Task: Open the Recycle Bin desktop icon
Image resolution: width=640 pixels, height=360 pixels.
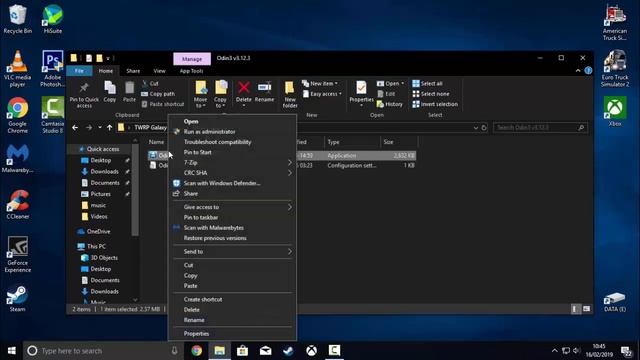Action: click(18, 19)
